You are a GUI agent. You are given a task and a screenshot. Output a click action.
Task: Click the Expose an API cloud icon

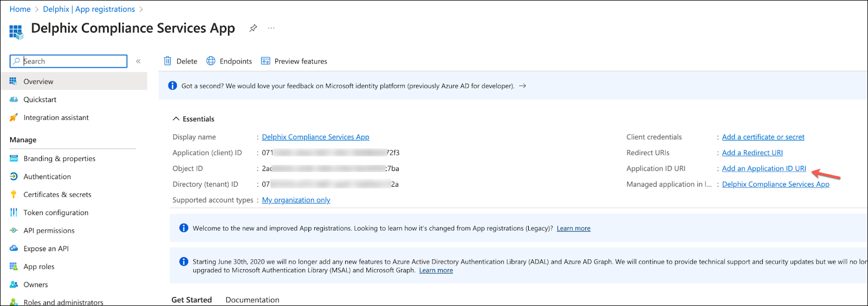[14, 248]
